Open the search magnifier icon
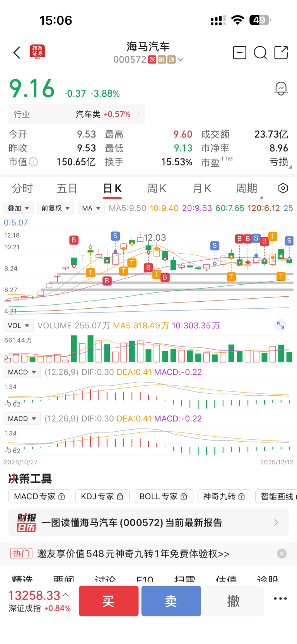297x644 pixels. 260,53
